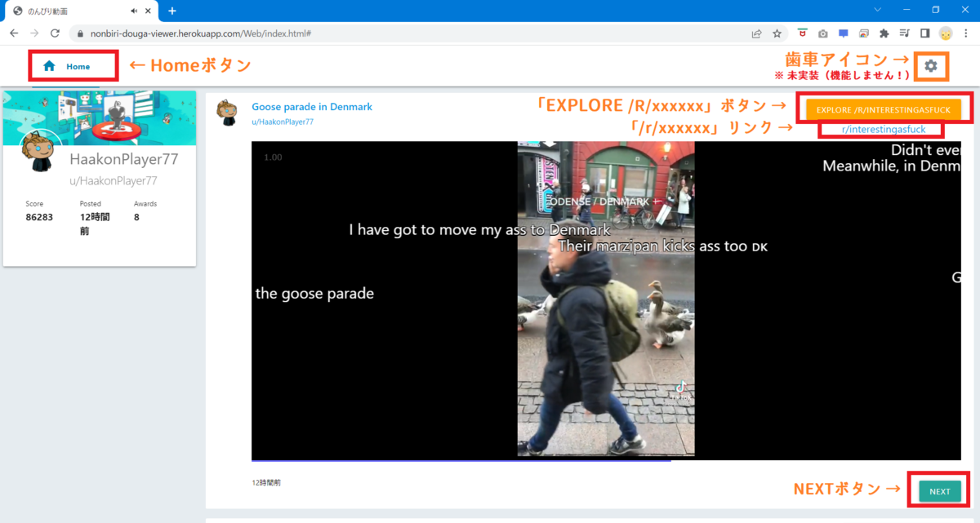Click the camera extension icon
This screenshot has height=523, width=980.
823,33
